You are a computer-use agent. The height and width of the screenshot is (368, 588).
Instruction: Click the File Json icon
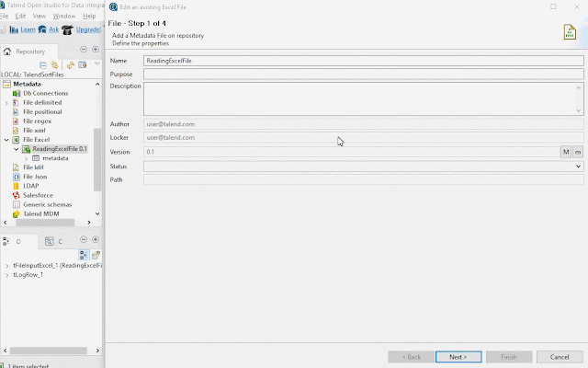point(17,177)
